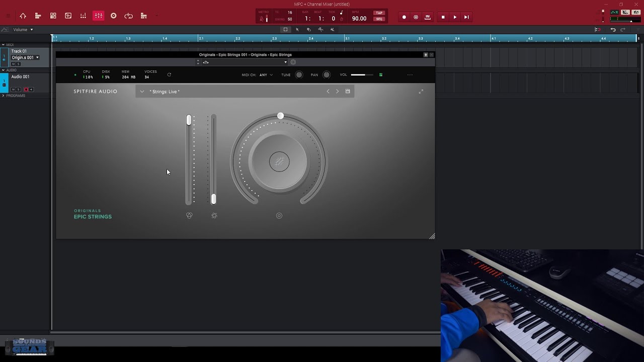The height and width of the screenshot is (362, 644).
Task: Toggle the loop/snap icon beside undo
Action: coord(597,30)
